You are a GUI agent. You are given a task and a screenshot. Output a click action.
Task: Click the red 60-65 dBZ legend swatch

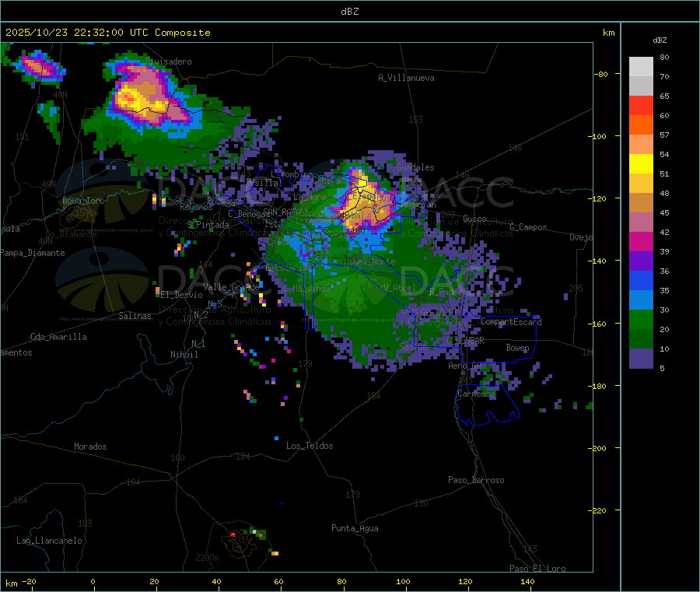(x=641, y=105)
